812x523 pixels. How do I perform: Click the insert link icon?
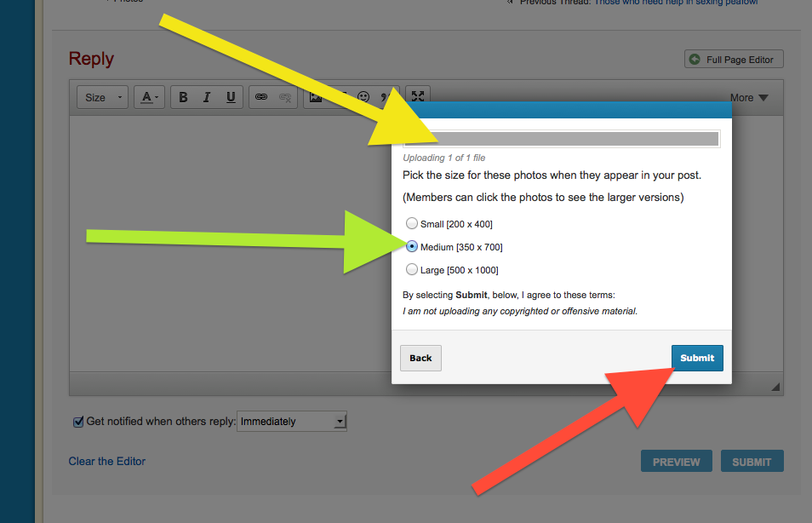[261, 98]
